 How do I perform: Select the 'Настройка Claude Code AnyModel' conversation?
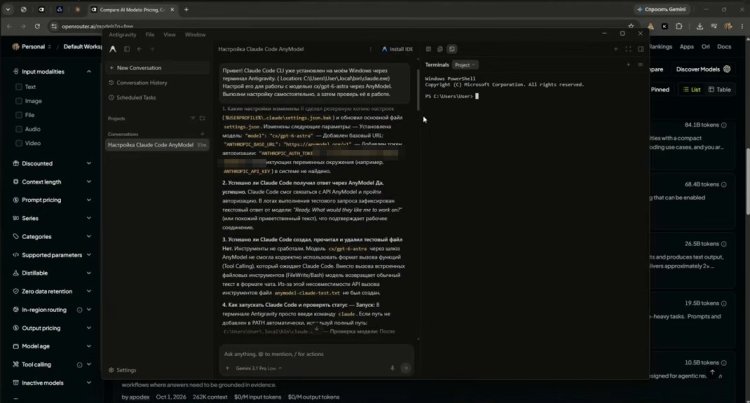157,145
